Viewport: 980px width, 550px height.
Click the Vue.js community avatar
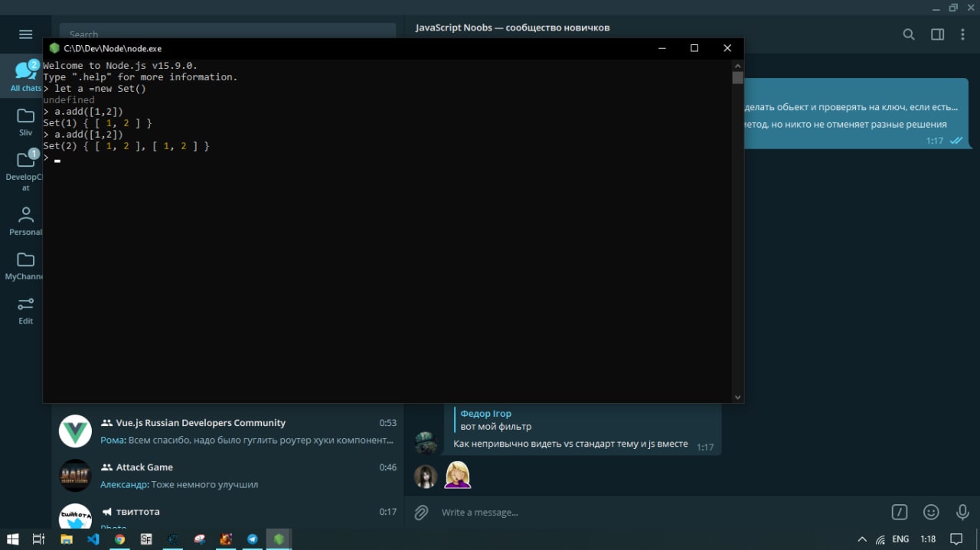(x=75, y=431)
